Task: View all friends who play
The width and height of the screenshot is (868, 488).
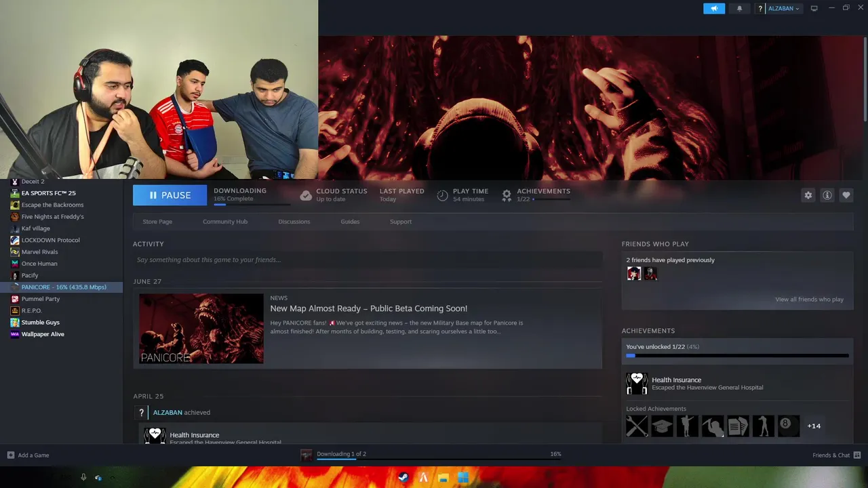Action: tap(809, 299)
